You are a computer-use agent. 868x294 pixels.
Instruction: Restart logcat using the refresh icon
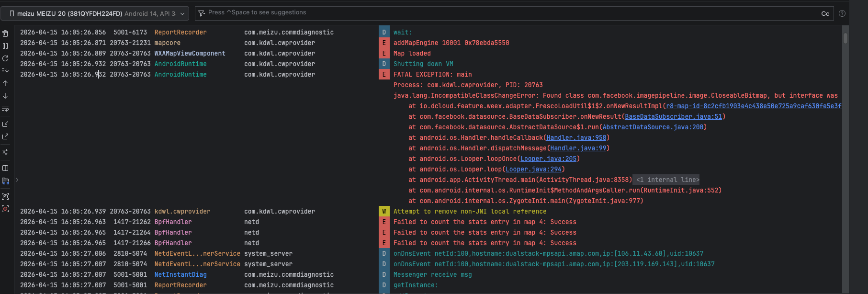5,58
